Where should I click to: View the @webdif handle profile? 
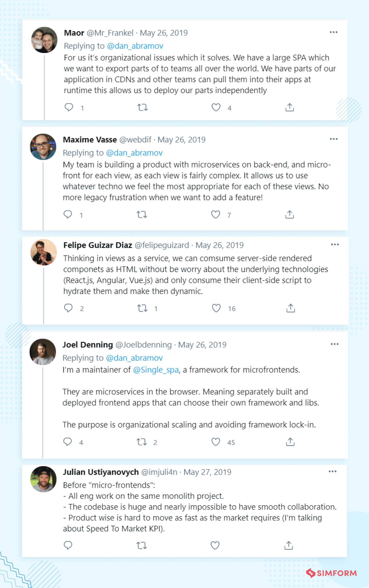tap(135, 140)
